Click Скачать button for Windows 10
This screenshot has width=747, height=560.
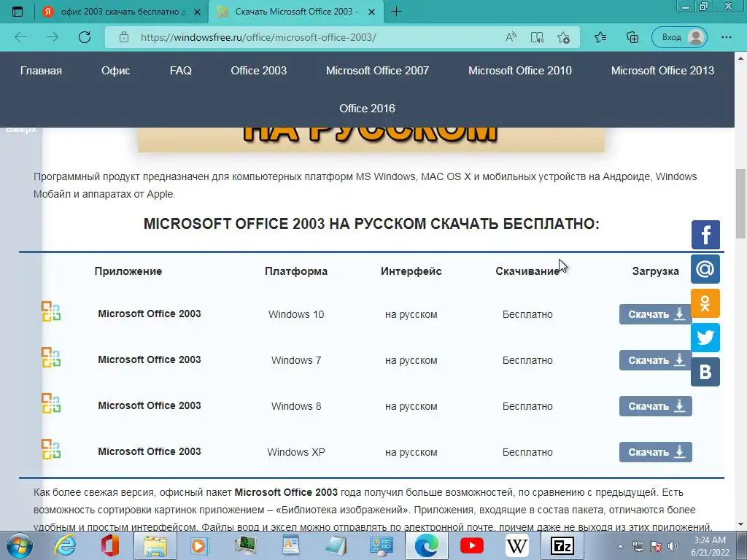[x=656, y=314]
